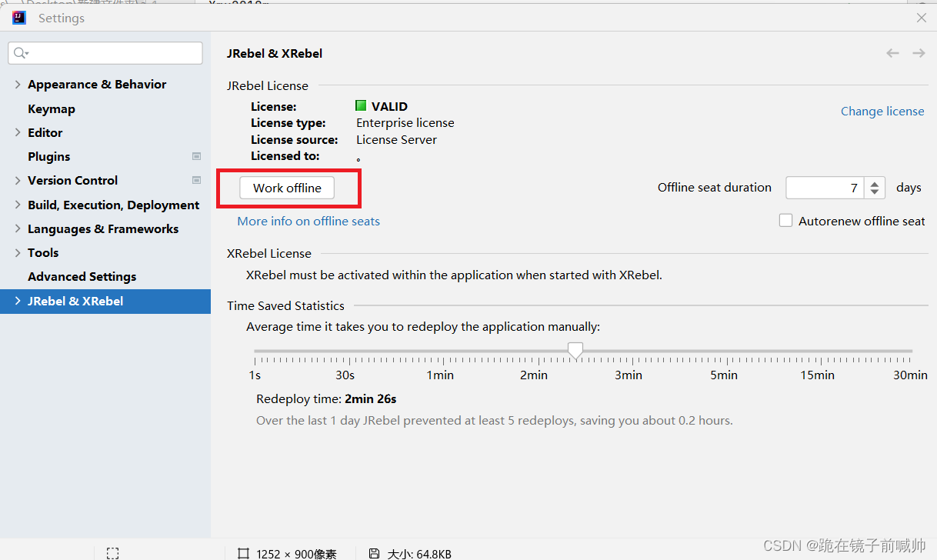Click the 'Enterprise license' text
The image size is (937, 560).
point(405,123)
